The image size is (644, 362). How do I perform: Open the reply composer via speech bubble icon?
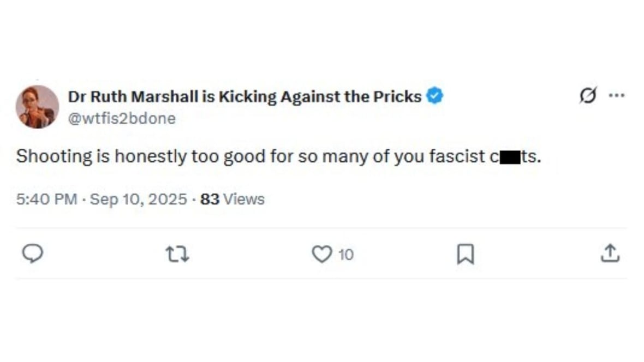tap(33, 254)
